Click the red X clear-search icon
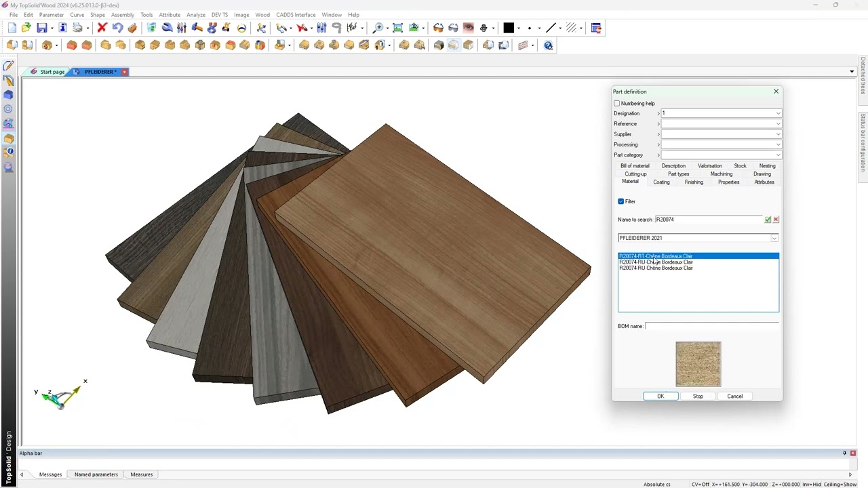This screenshot has height=488, width=868. (x=776, y=220)
